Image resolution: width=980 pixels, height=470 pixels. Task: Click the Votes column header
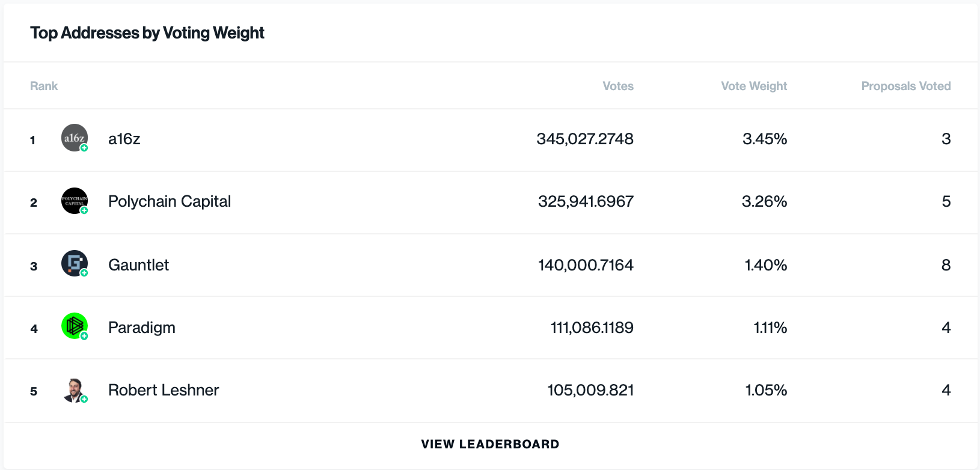coord(618,86)
